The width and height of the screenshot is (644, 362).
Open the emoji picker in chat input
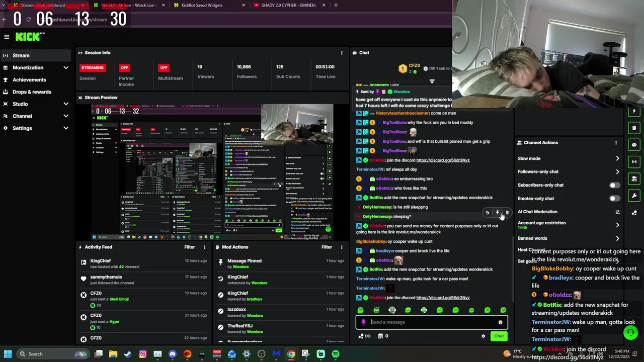tap(500, 322)
